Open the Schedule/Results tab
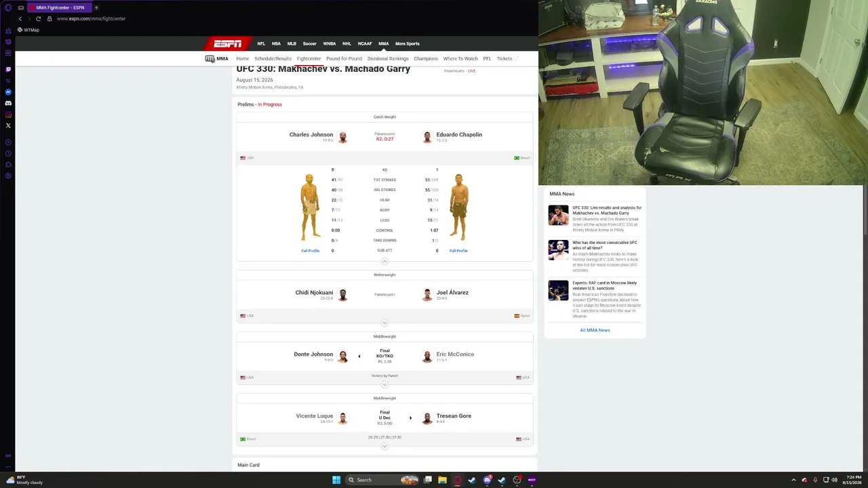This screenshot has height=488, width=868. click(273, 59)
